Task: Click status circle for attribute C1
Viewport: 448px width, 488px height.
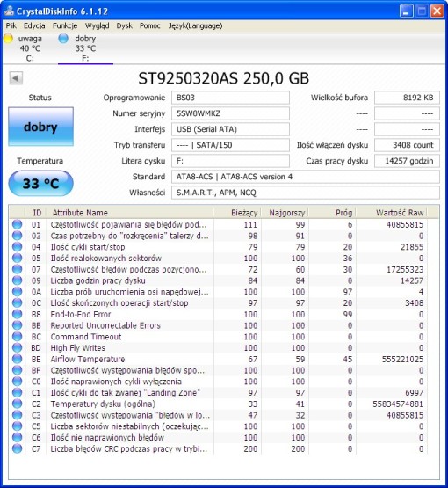Action: tap(17, 392)
